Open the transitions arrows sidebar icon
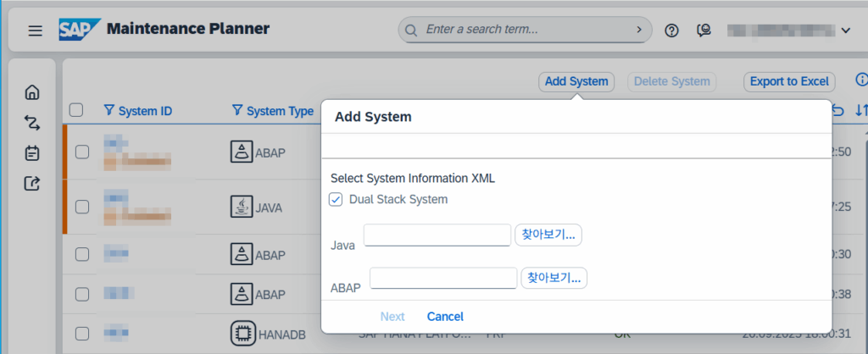868x354 pixels. point(32,123)
